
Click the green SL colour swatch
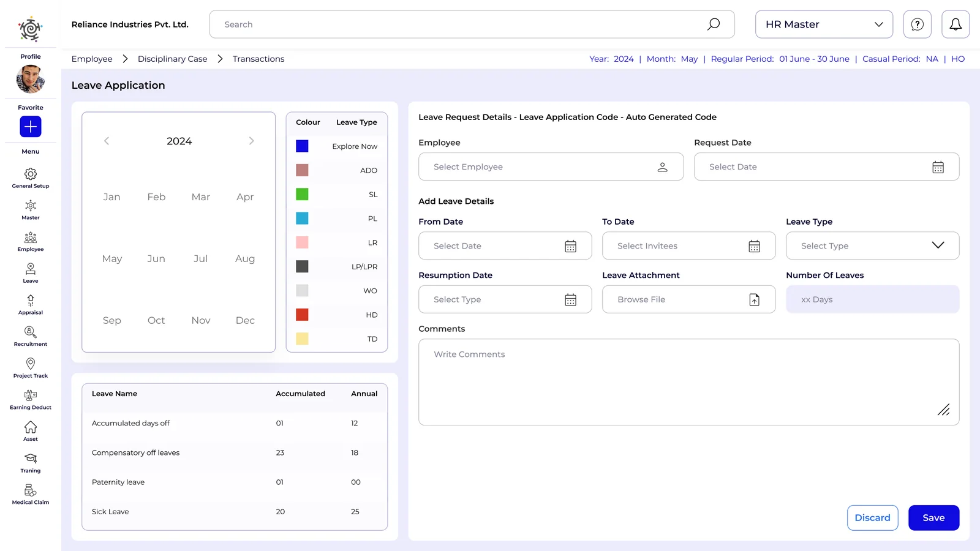coord(302,194)
